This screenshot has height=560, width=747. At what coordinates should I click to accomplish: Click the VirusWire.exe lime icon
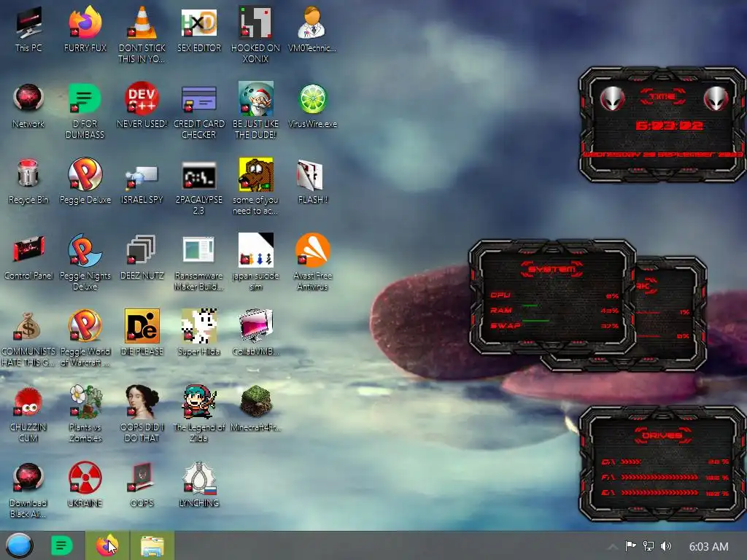click(312, 106)
